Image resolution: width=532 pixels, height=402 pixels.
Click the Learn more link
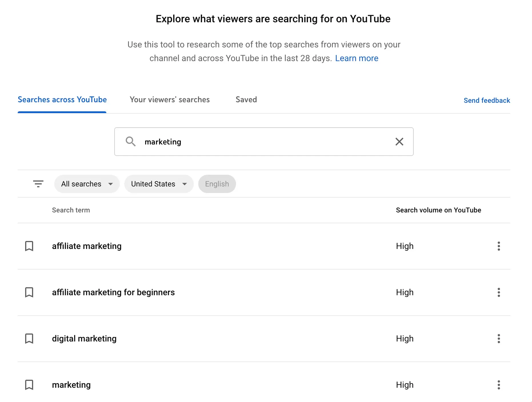(x=357, y=58)
